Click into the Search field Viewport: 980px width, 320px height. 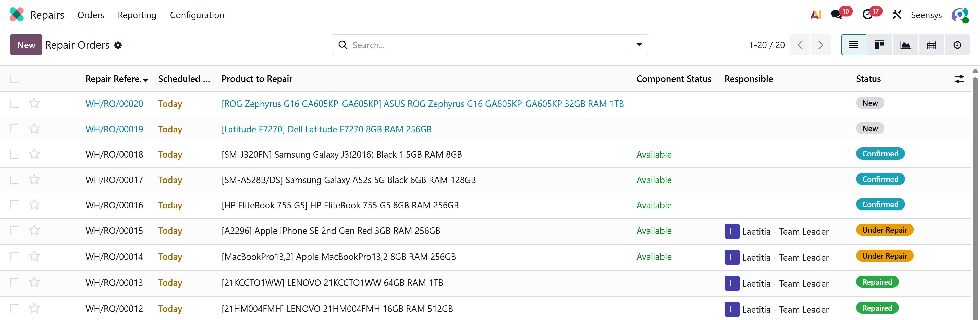(x=487, y=45)
